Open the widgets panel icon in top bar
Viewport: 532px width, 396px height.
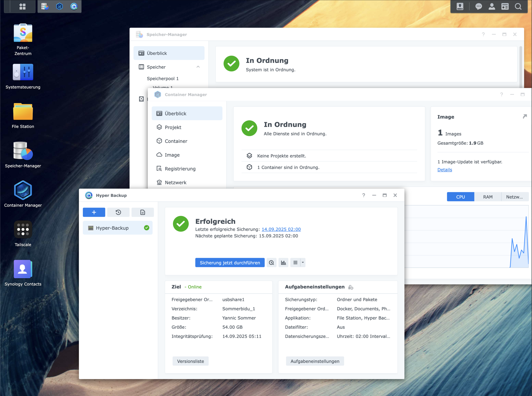pos(505,6)
